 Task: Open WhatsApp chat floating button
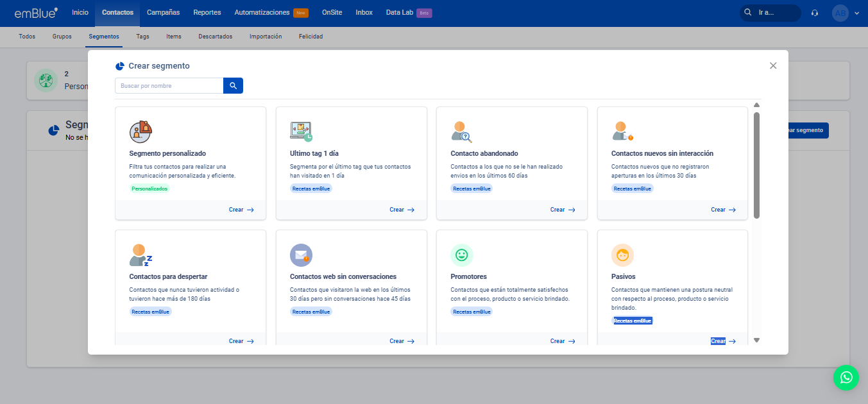pos(846,377)
